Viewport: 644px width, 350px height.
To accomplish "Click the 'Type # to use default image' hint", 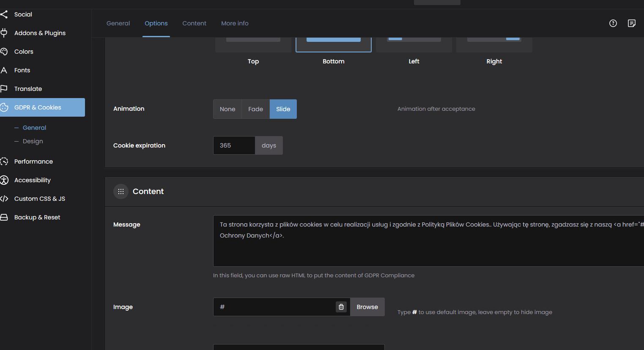I will 475,312.
